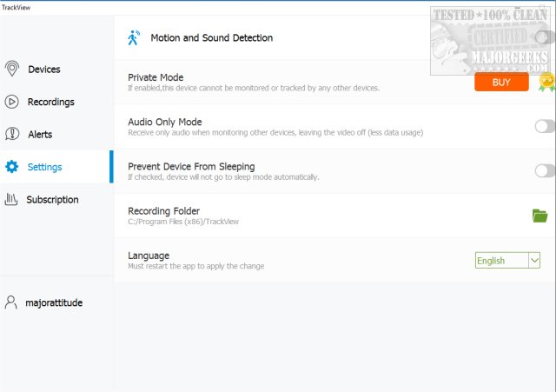The height and width of the screenshot is (392, 556).
Task: Open the Language dropdown showing English
Action: [x=507, y=261]
